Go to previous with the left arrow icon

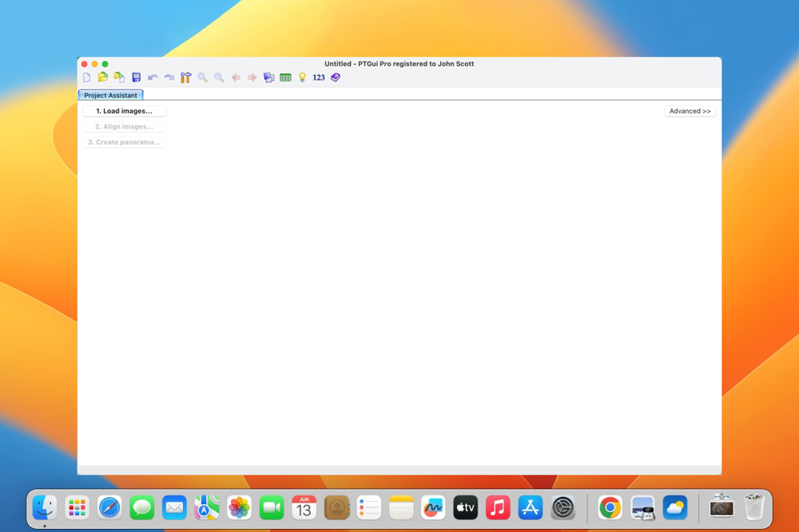[236, 77]
